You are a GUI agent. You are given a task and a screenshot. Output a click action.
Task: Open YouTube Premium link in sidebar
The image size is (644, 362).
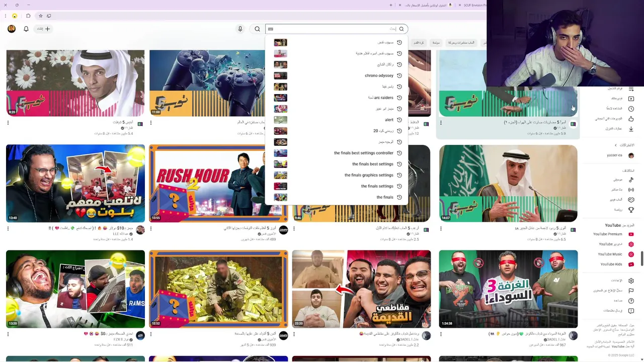(613, 234)
